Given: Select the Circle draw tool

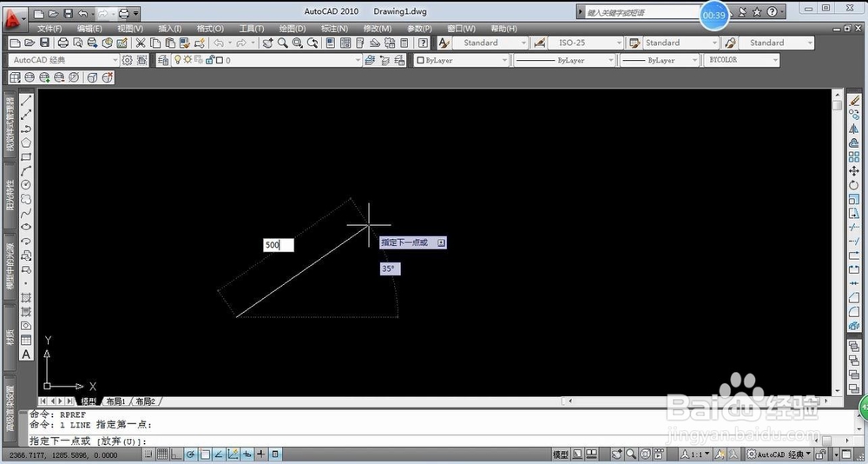Looking at the screenshot, I should 26,185.
